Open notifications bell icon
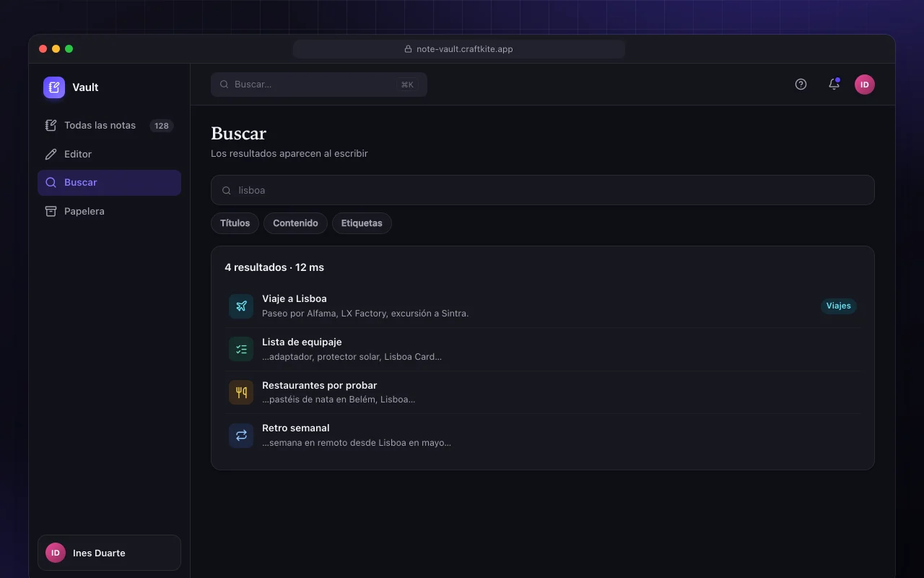 pos(834,85)
